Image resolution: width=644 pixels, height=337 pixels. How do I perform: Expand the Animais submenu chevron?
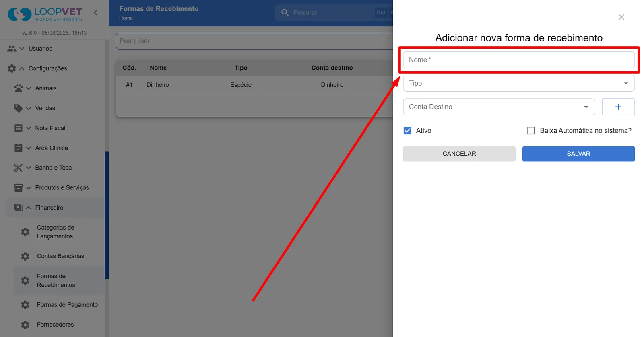[x=29, y=88]
